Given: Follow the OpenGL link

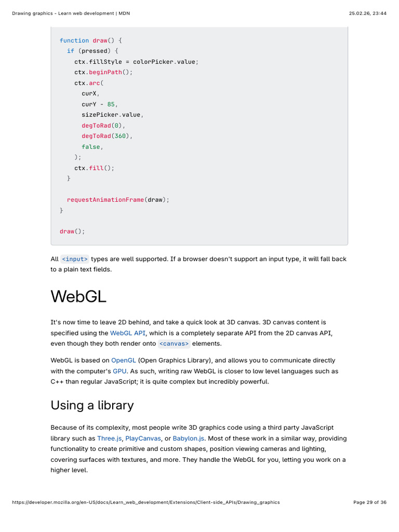Looking at the screenshot, I should (124, 361).
